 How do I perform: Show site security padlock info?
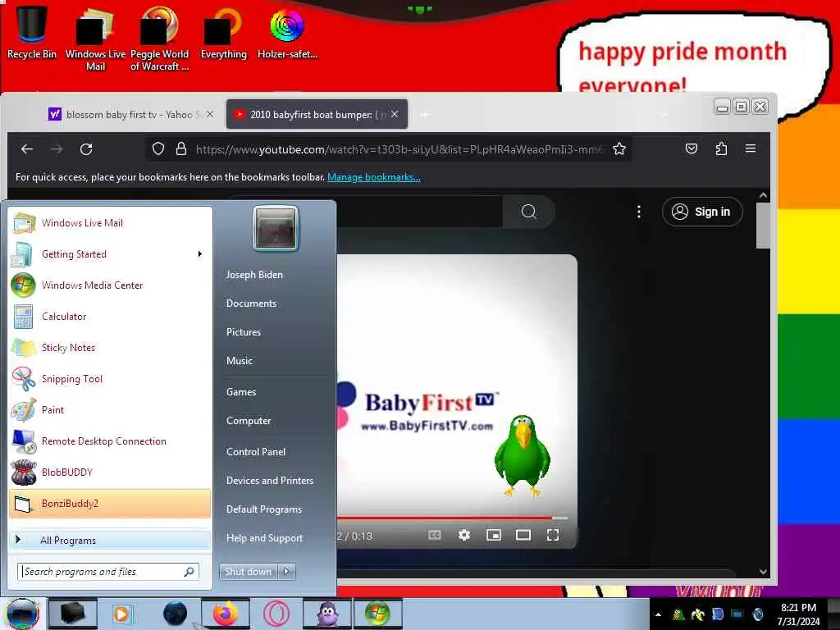point(181,149)
